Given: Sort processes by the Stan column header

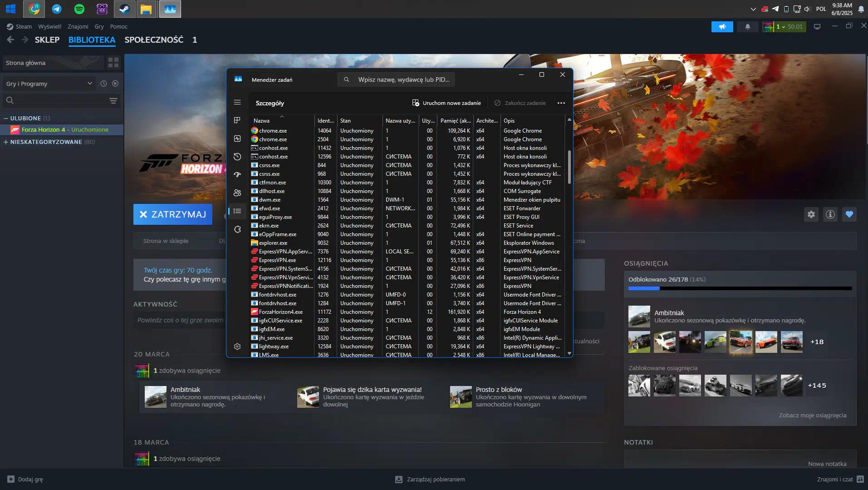Looking at the screenshot, I should pyautogui.click(x=360, y=120).
